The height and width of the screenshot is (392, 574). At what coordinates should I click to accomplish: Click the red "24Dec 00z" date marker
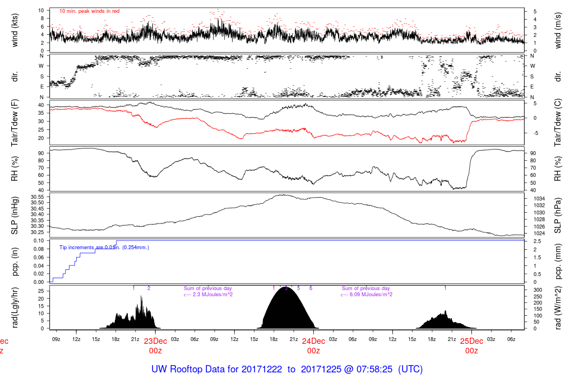coord(313,346)
